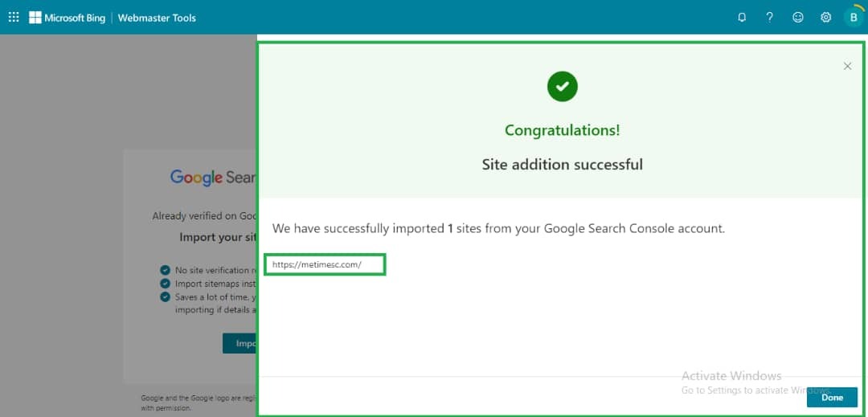
Task: Click the Congratulations! heading
Action: click(x=562, y=130)
